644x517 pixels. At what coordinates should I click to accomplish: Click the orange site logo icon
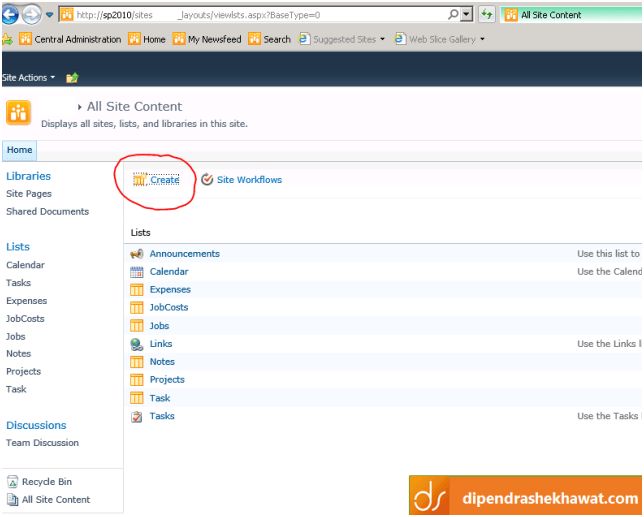click(18, 113)
